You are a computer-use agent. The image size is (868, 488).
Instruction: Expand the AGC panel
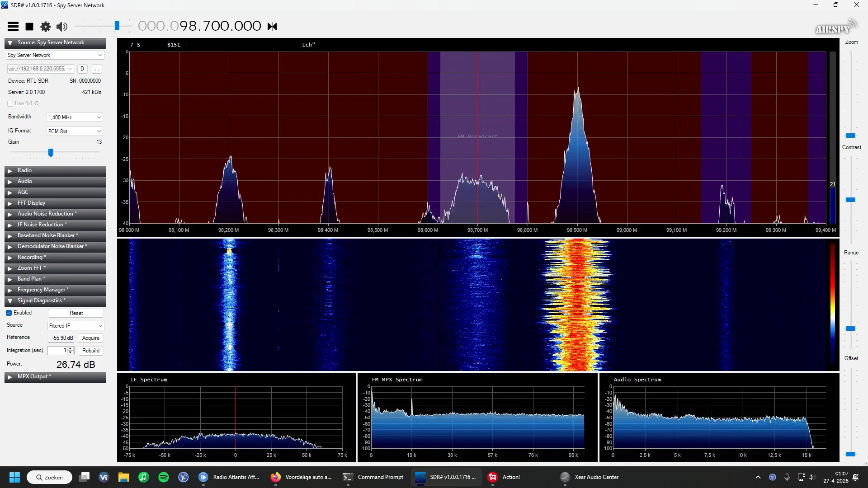coord(55,192)
